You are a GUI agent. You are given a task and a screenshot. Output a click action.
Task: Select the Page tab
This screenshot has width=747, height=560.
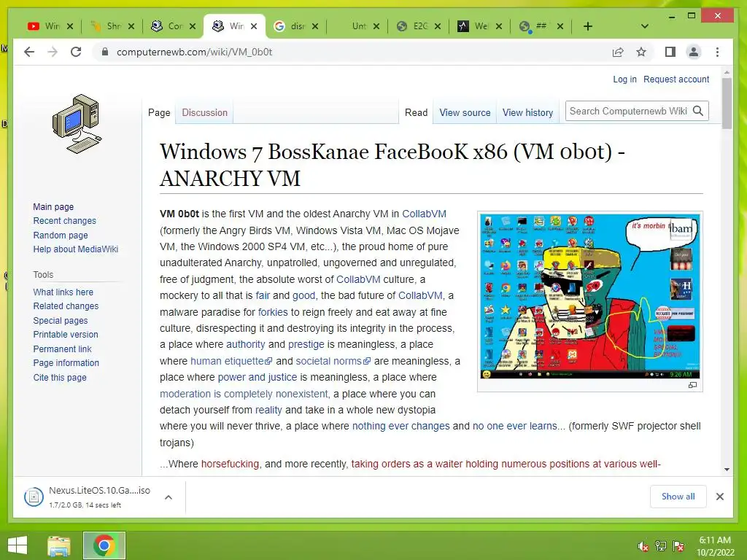click(159, 113)
